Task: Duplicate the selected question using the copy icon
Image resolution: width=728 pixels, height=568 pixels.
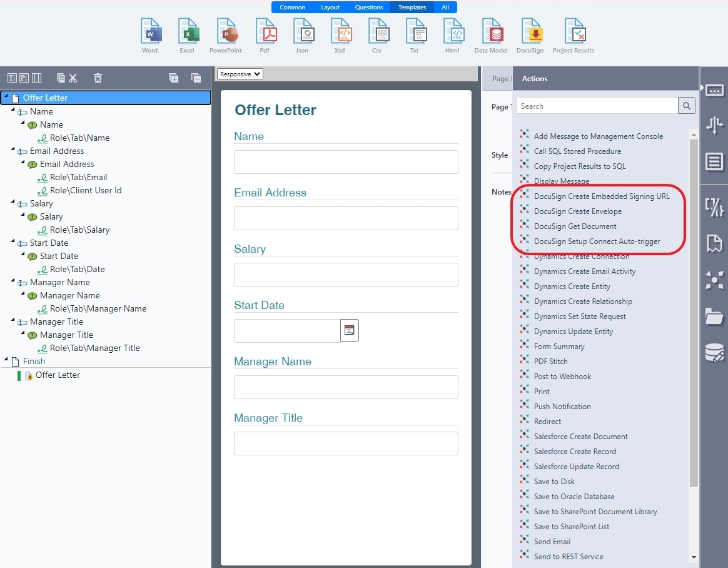Action: pyautogui.click(x=59, y=78)
